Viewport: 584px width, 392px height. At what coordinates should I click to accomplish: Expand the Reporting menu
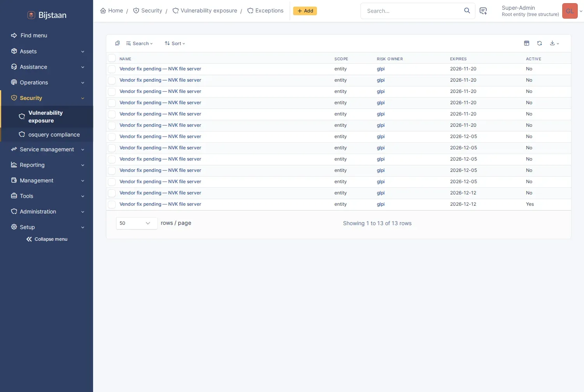[46, 165]
